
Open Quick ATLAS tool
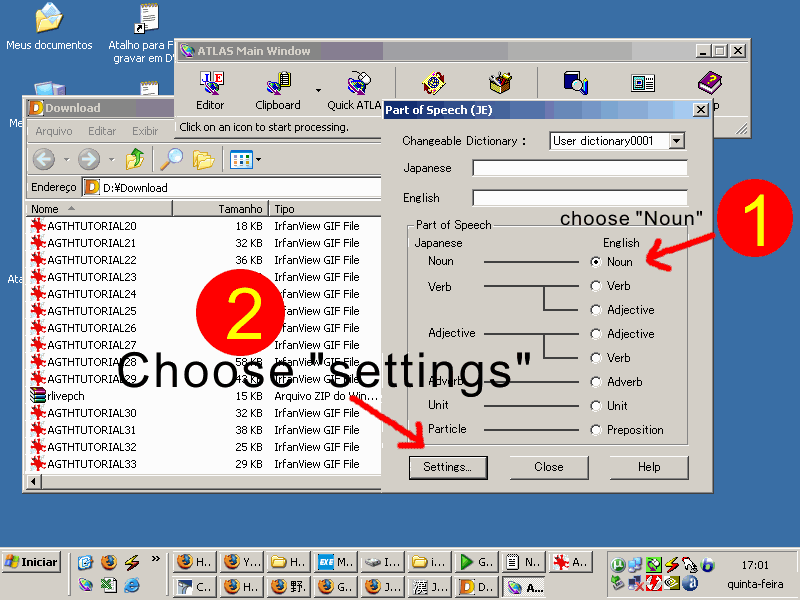click(355, 90)
